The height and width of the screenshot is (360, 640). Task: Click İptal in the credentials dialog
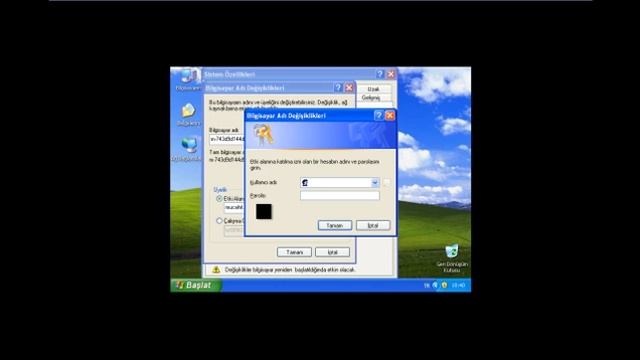[373, 225]
